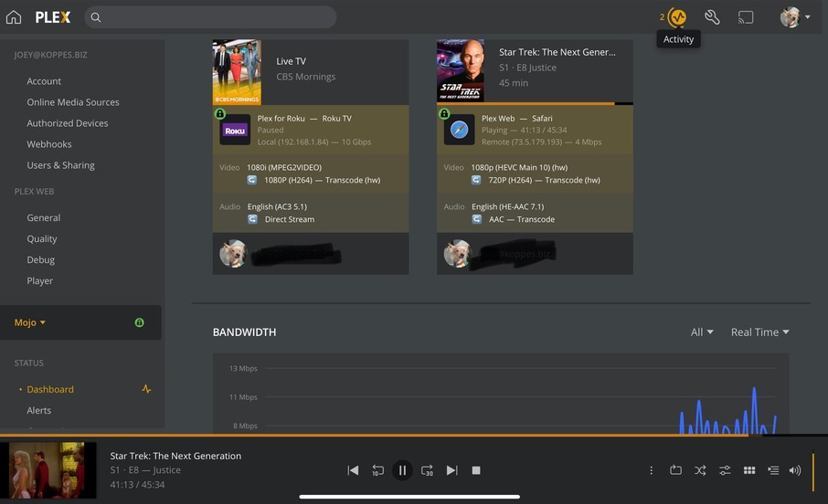This screenshot has height=504, width=828.
Task: Click transcode icon beside AAC — Transcode
Action: point(476,219)
